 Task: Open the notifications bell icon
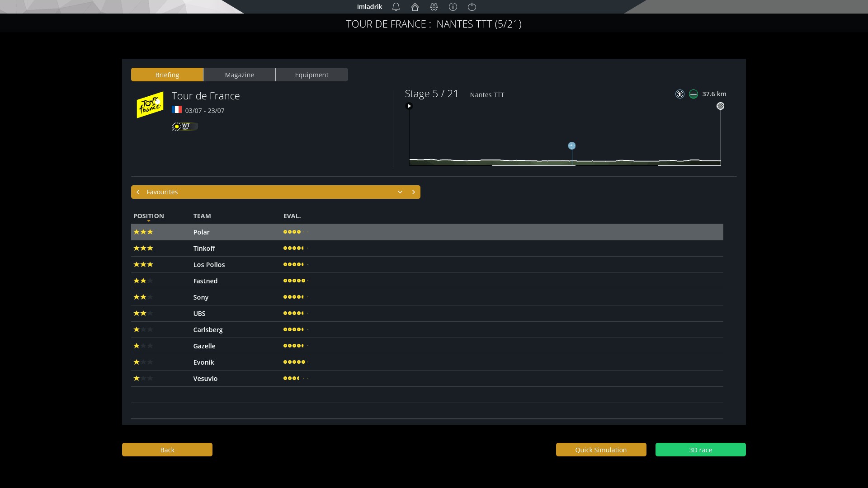click(396, 7)
